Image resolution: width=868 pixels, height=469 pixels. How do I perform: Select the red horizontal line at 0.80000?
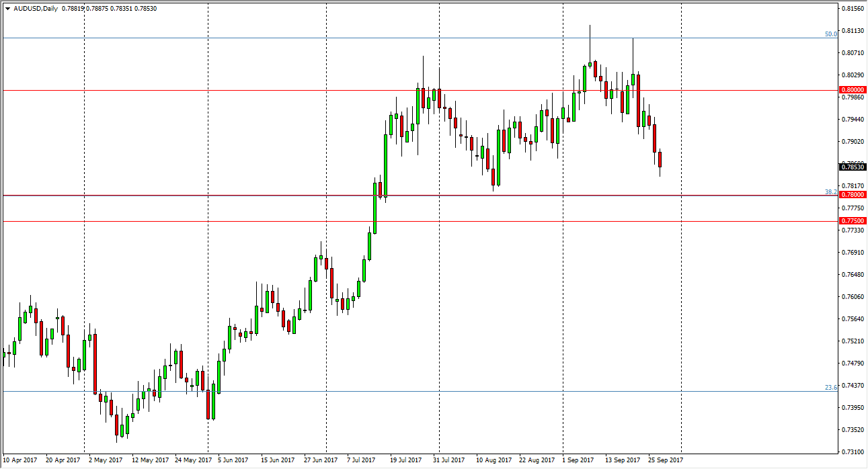[269, 89]
